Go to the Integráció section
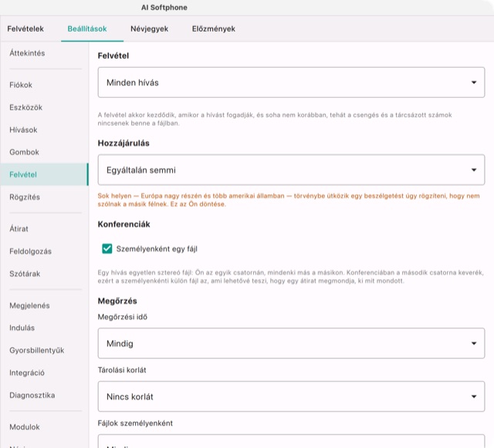This screenshot has height=448, width=494. click(x=45, y=372)
